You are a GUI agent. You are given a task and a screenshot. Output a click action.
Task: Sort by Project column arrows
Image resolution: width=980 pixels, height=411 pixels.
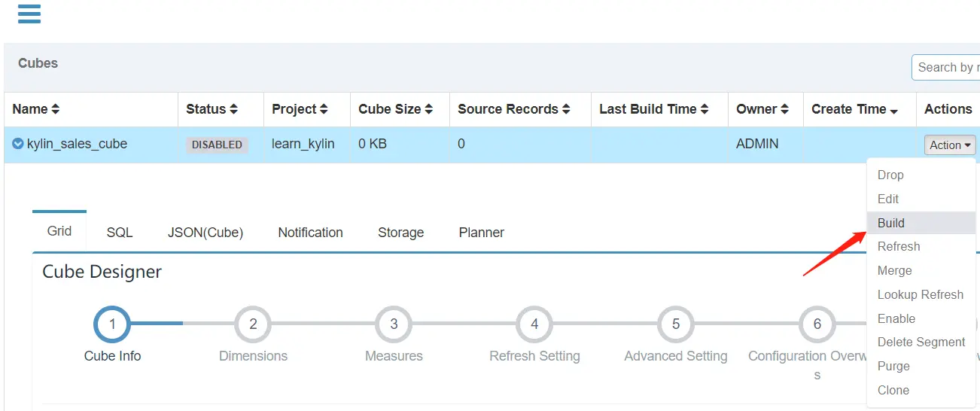324,110
